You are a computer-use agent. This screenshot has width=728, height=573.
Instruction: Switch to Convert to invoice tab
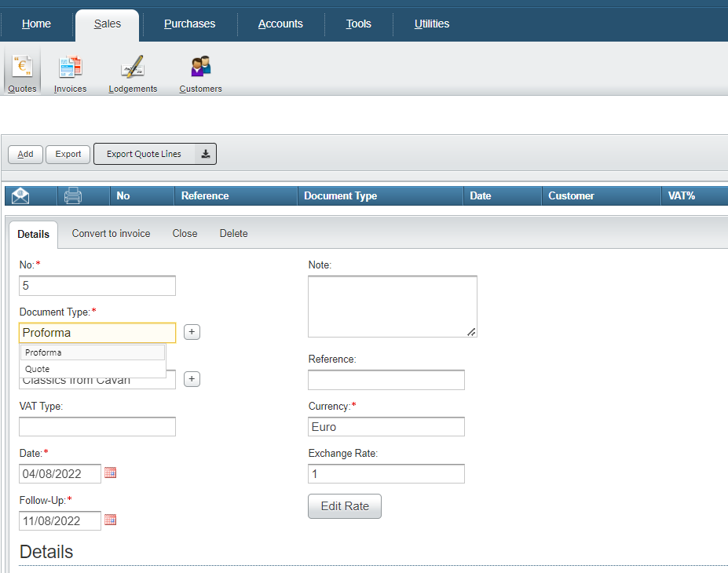point(111,233)
